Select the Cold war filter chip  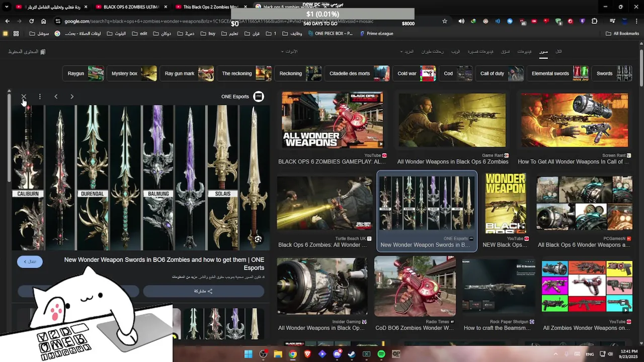414,73
